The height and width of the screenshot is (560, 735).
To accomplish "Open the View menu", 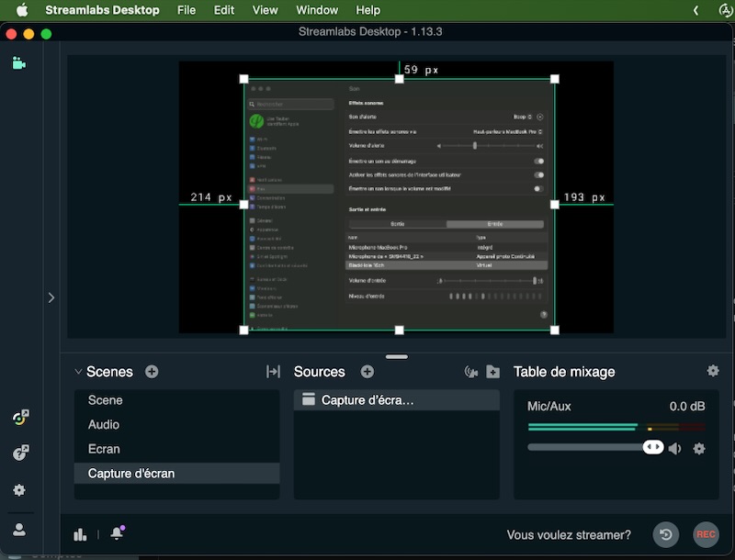I will click(265, 10).
